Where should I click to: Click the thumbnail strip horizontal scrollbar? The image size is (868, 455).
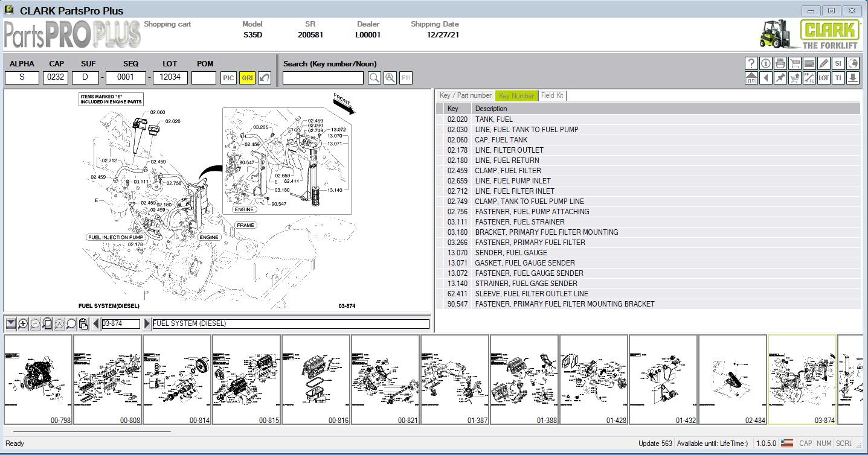click(92, 431)
